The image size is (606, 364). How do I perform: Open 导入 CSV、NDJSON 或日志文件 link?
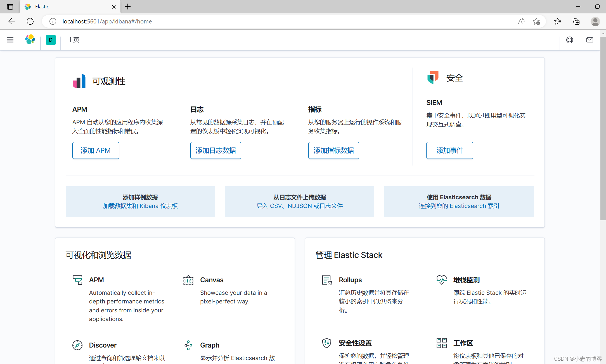pos(300,206)
